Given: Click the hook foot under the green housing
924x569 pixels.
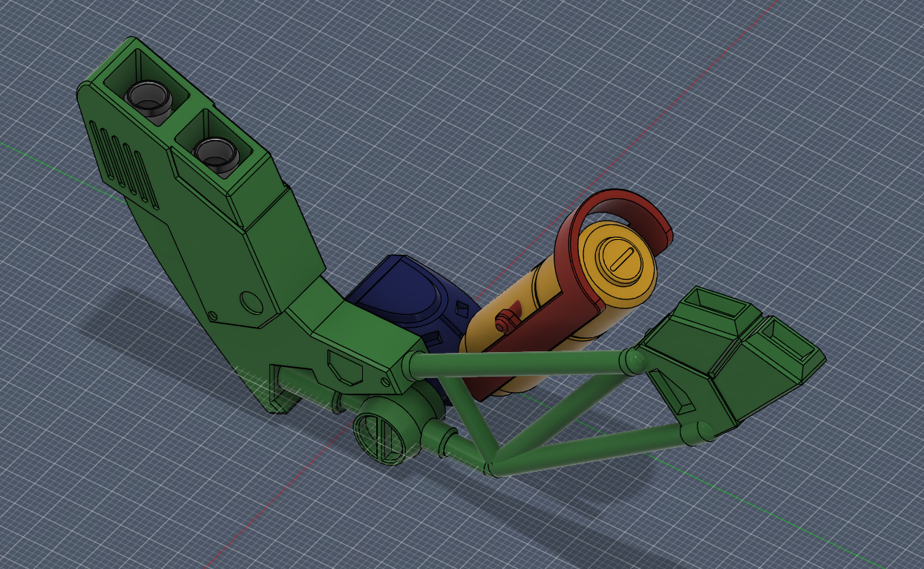Looking at the screenshot, I should coord(278,390).
